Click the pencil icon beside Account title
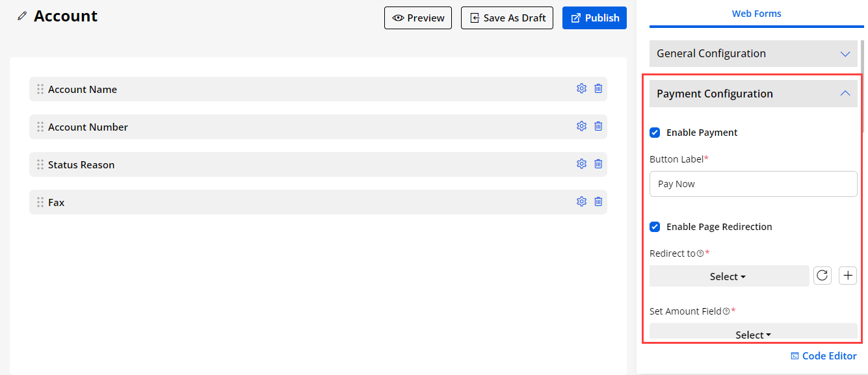This screenshot has width=868, height=375. click(x=23, y=16)
